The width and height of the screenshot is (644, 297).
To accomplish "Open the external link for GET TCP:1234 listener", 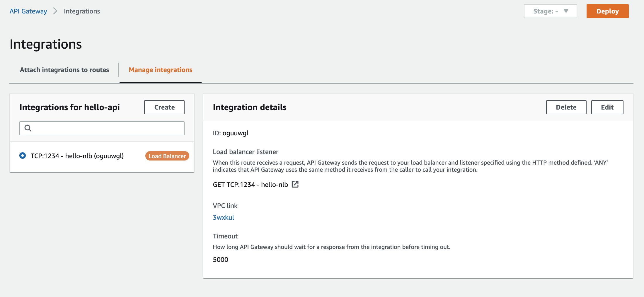I will (x=296, y=185).
